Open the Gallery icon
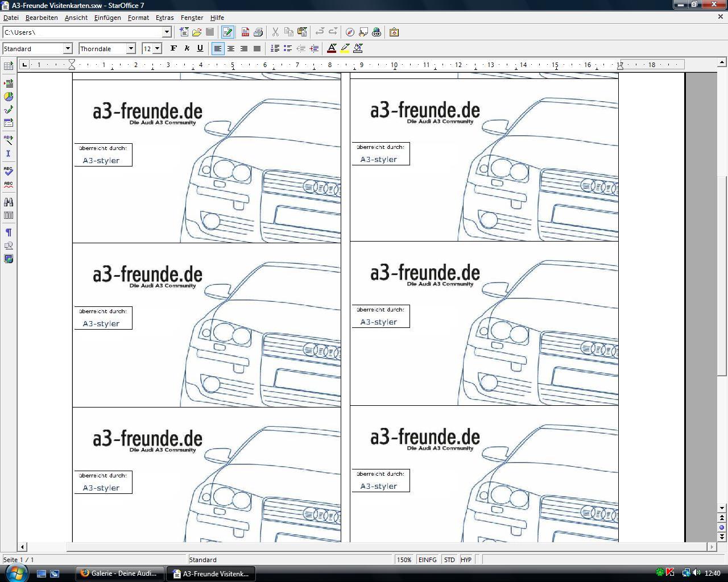 pyautogui.click(x=394, y=32)
